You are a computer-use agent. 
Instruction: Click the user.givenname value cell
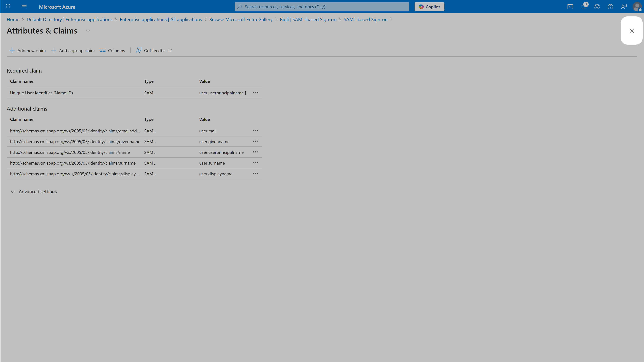(x=214, y=142)
